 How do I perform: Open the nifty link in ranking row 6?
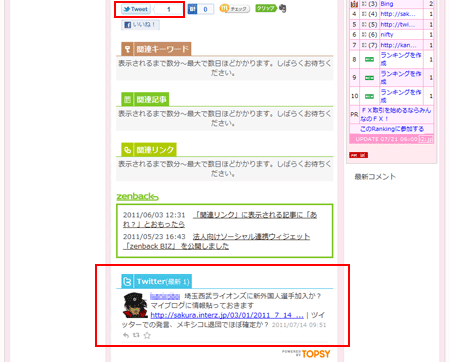(387, 34)
